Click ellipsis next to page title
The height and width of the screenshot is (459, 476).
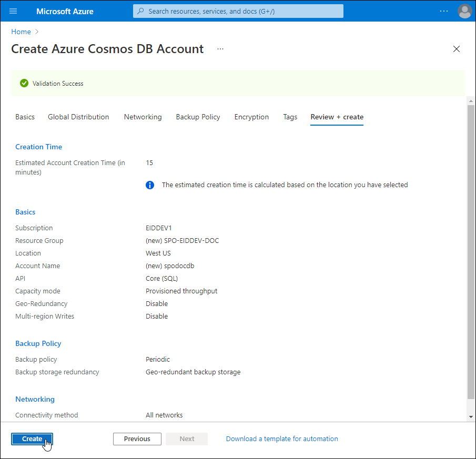coord(220,49)
